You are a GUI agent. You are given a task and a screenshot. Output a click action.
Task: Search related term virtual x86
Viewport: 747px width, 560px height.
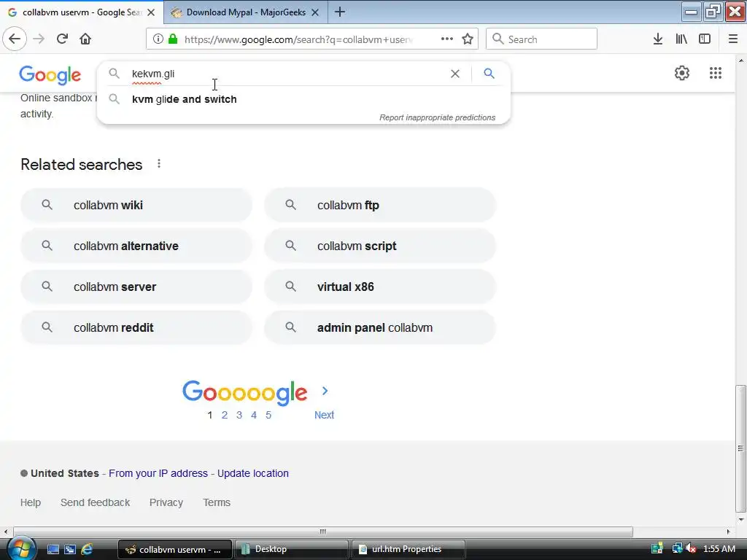[379, 287]
